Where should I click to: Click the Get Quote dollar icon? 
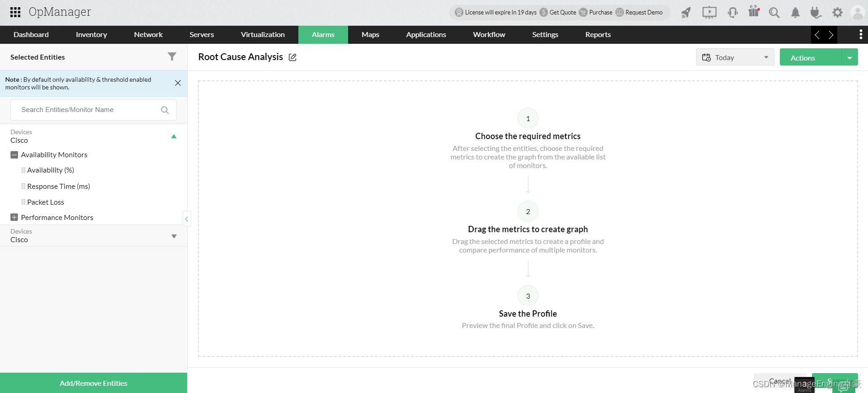pos(544,12)
